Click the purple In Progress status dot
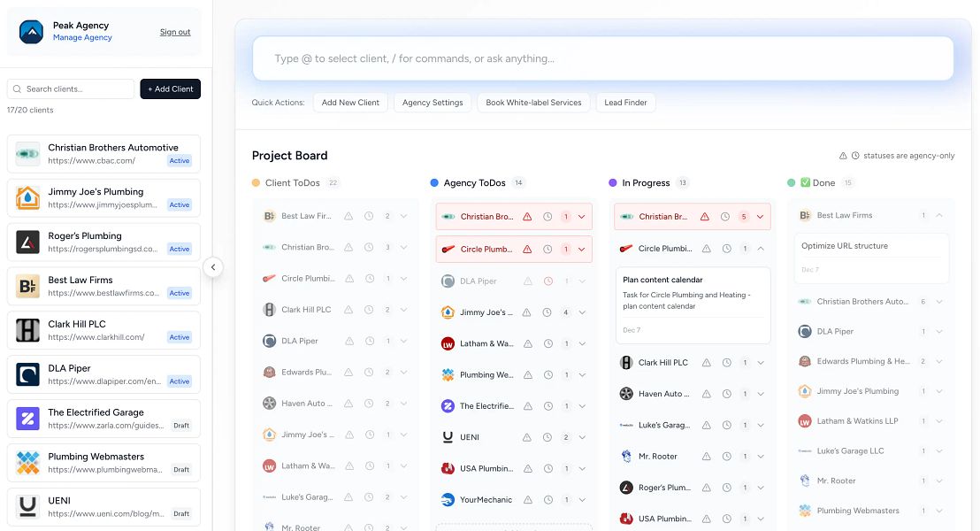 (x=612, y=182)
